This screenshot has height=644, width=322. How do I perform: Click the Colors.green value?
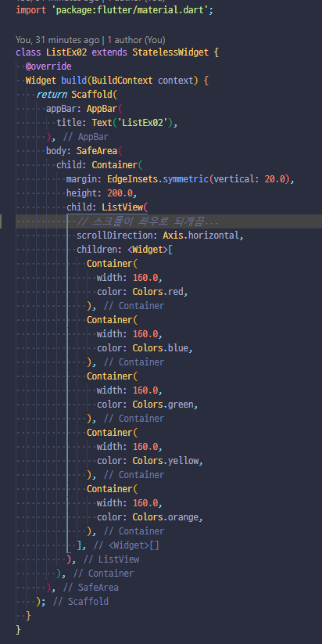click(163, 404)
